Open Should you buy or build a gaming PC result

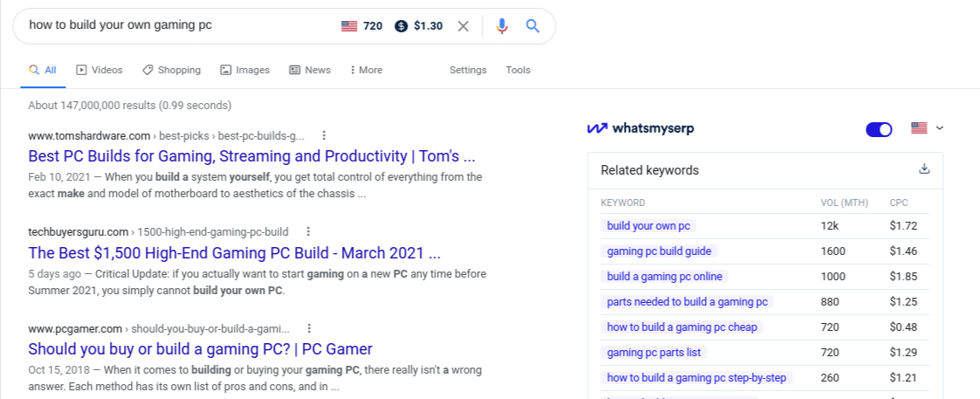click(200, 349)
